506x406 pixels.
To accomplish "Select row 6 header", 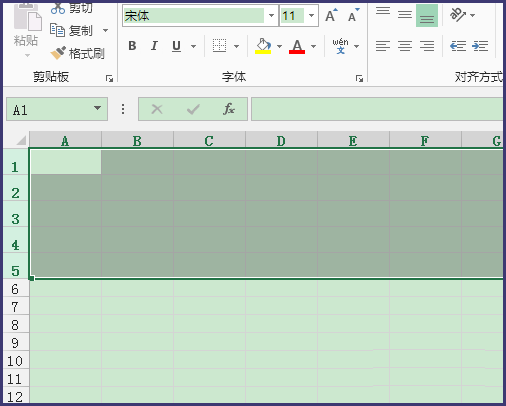I will (x=15, y=288).
